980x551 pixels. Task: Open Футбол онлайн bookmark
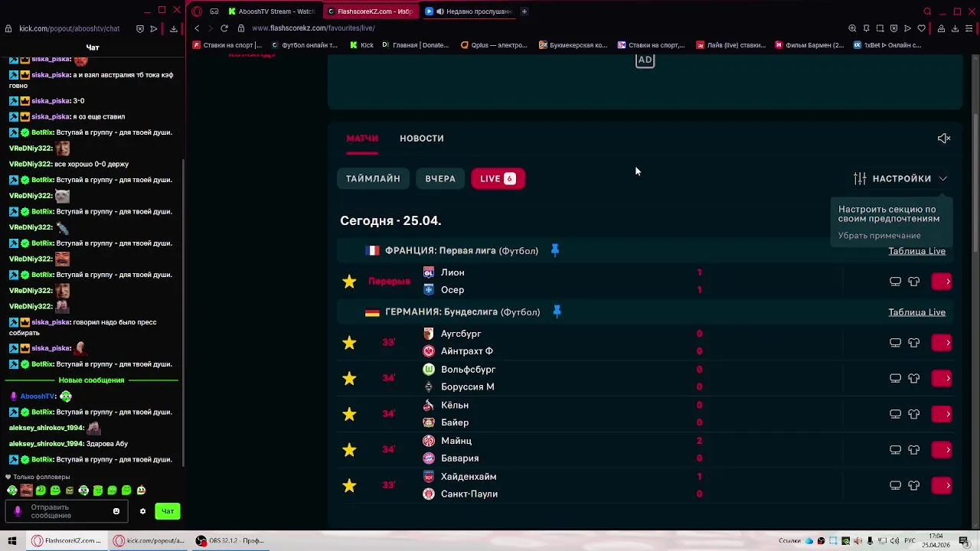click(x=305, y=45)
